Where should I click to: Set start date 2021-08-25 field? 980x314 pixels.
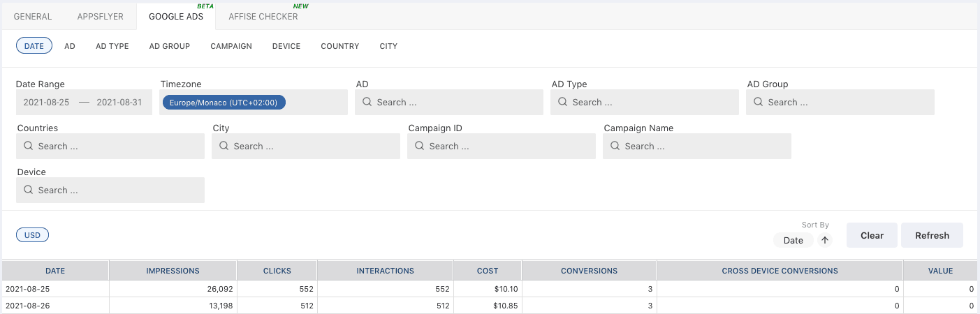click(46, 102)
